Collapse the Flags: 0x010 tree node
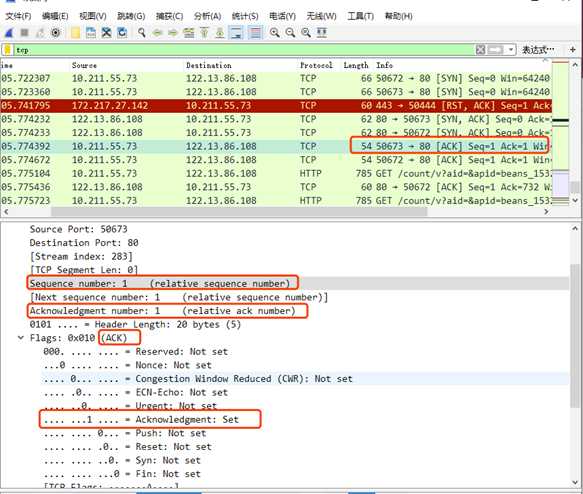The image size is (583, 494). point(21,338)
